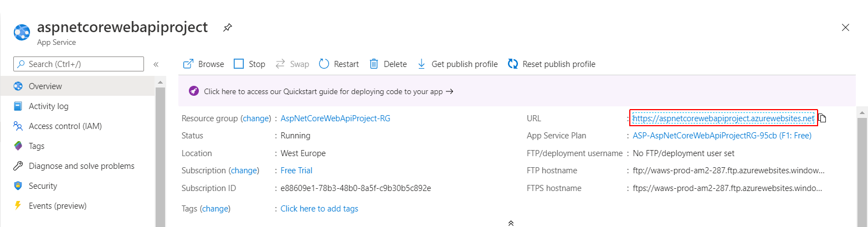This screenshot has width=868, height=227.
Task: Open the aspnetcorewebapiproject.azurewebsites.net URL
Action: coord(723,118)
